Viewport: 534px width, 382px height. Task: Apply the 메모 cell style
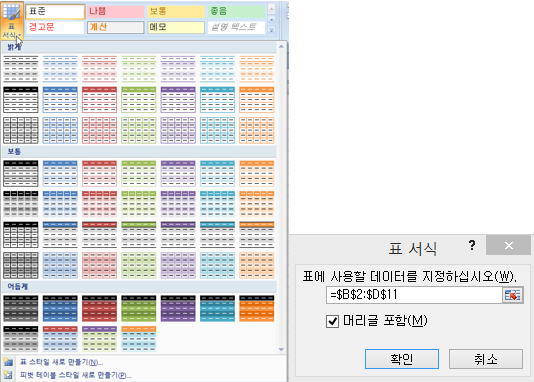(176, 27)
